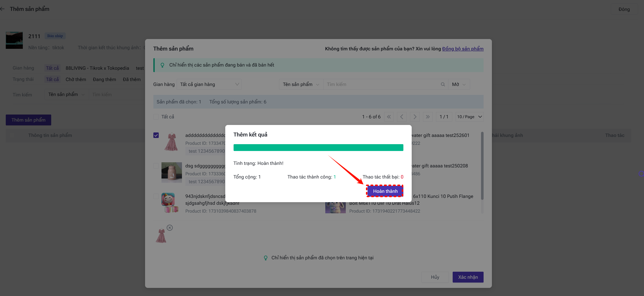Check the Tất cả select-all checkbox
Screen dimensions: 644x296
(x=156, y=117)
